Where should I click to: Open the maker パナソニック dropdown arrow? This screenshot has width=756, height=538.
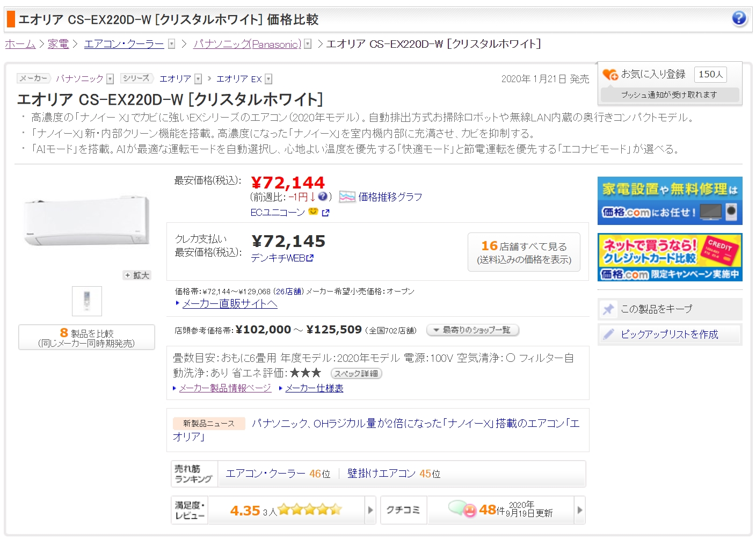pyautogui.click(x=110, y=79)
